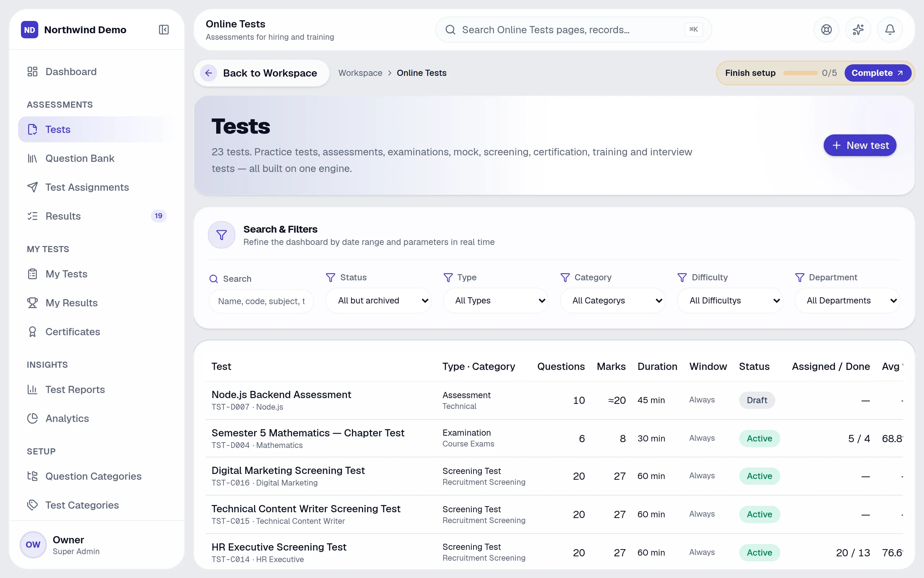The width and height of the screenshot is (924, 578).
Task: Open the help lifebuoy icon
Action: click(x=826, y=30)
